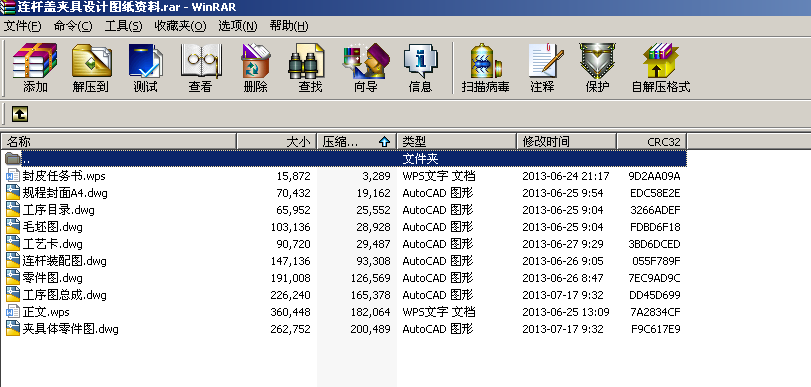Select file name 工序目录.dwg
Viewport: 811px width, 387px height.
pos(58,210)
